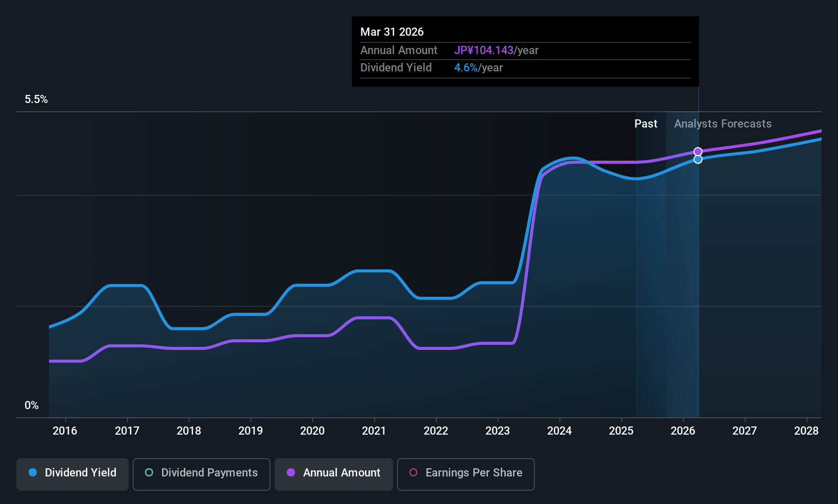Screen dimensions: 838x504
Task: Enable the Earnings Per Share series
Action: [x=466, y=474]
